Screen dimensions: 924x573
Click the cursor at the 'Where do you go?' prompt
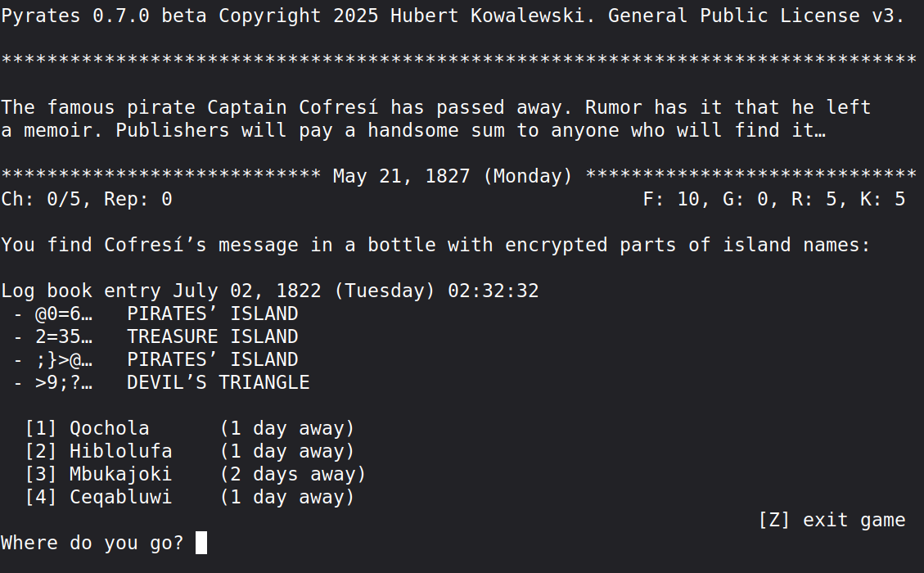(x=201, y=543)
